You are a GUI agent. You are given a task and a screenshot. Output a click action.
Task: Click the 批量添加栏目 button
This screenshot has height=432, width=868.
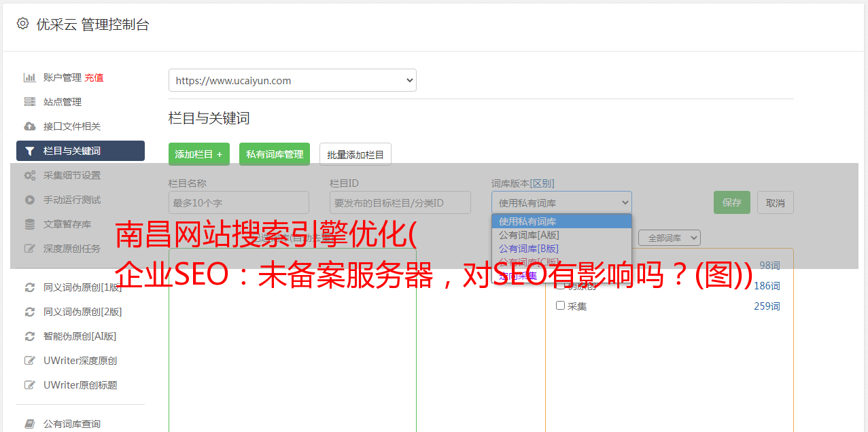pos(355,154)
